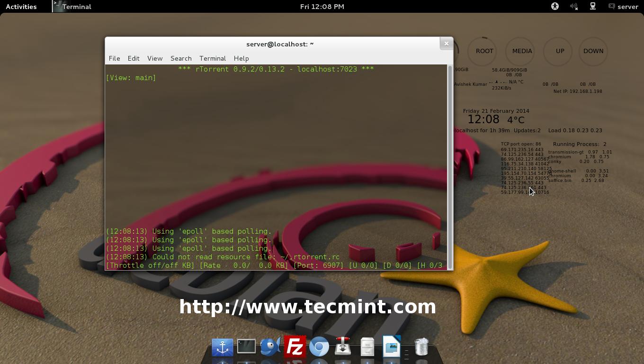Viewport: 644px width, 364px height.
Task: Open the Edit menu of the terminal
Action: 134,58
